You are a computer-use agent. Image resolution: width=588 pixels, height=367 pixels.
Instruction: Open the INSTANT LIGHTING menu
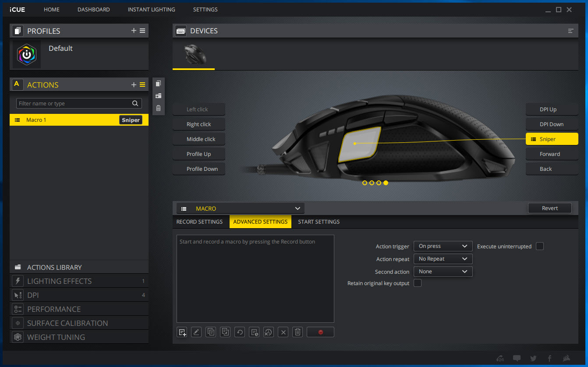[x=152, y=9]
